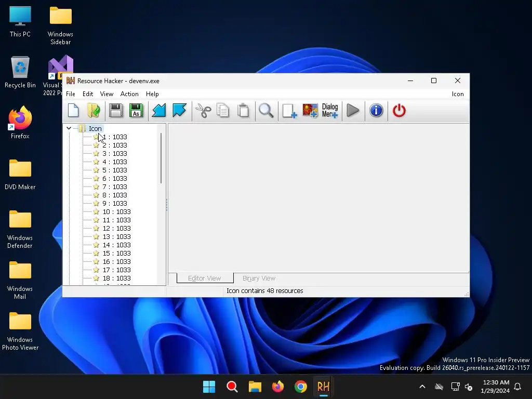Collapse the Icon tree node

[x=69, y=128]
